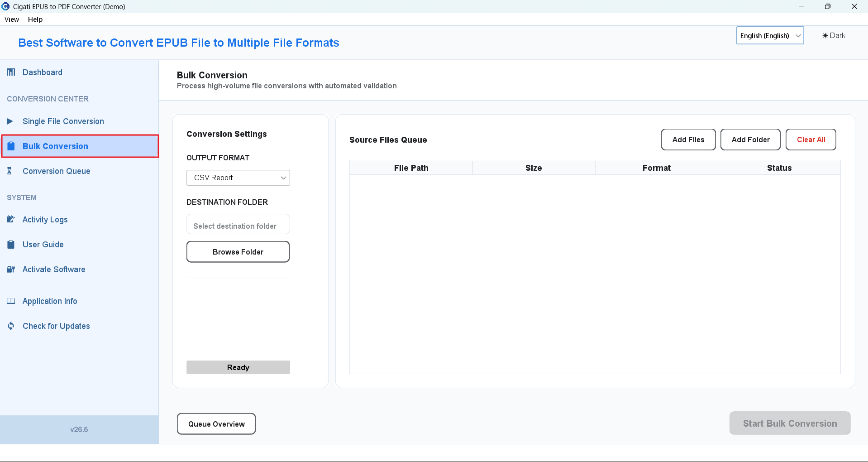This screenshot has width=868, height=462.
Task: Click the File Path column header
Action: pyautogui.click(x=411, y=168)
